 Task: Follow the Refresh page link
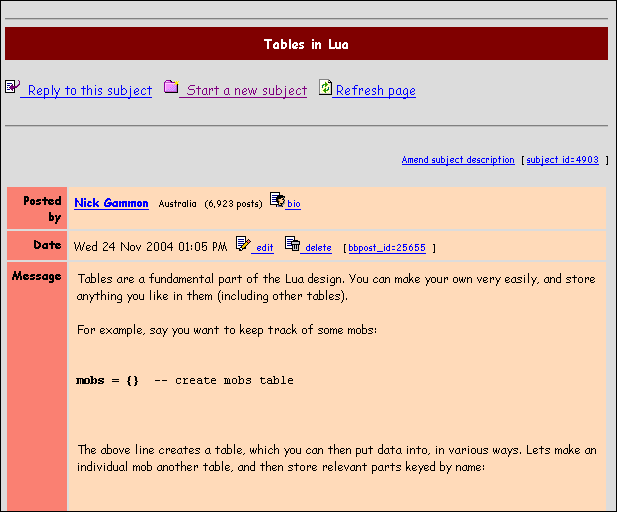tap(376, 91)
